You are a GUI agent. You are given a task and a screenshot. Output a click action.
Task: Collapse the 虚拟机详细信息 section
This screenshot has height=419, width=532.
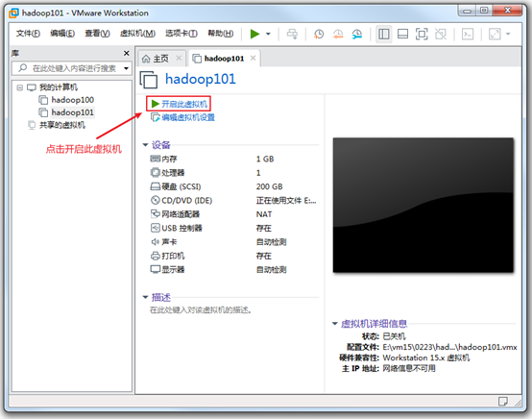pyautogui.click(x=334, y=324)
